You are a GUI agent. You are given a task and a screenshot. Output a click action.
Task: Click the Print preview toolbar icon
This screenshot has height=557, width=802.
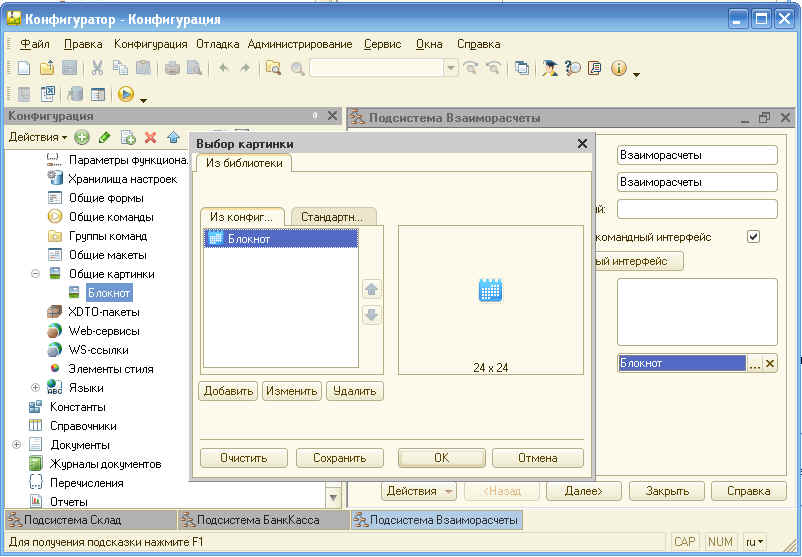coord(194,68)
